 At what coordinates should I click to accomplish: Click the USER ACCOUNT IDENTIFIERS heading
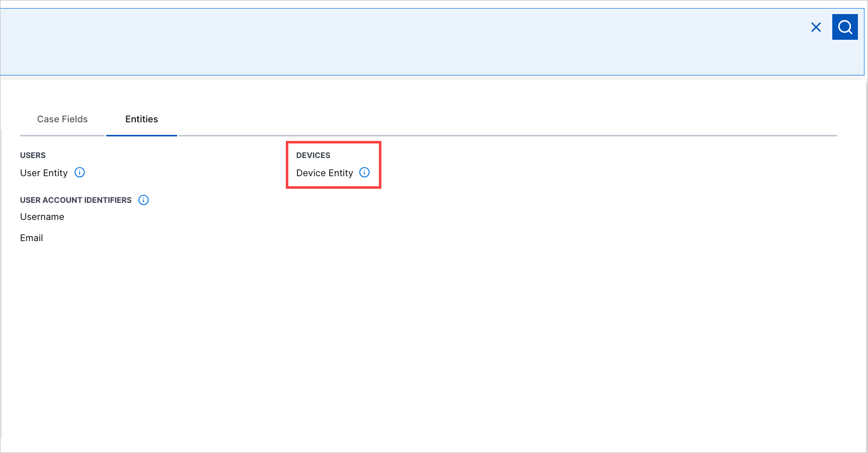click(x=76, y=200)
